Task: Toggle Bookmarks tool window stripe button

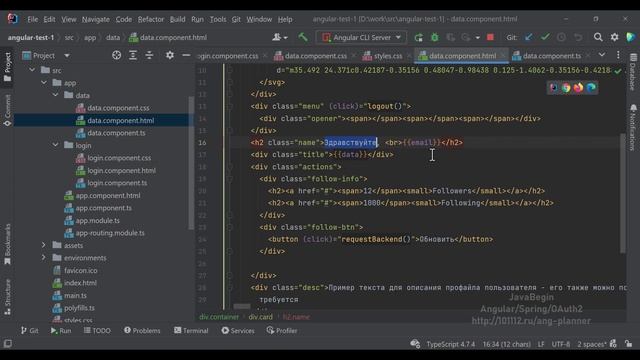Action: point(7,244)
